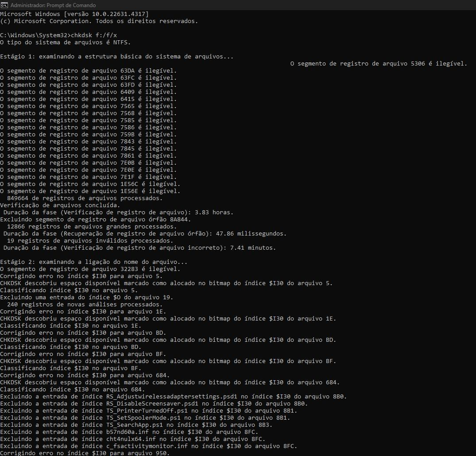Click the line with arquivo 32283 é ilegível
The width and height of the screenshot is (476, 456).
click(90, 269)
